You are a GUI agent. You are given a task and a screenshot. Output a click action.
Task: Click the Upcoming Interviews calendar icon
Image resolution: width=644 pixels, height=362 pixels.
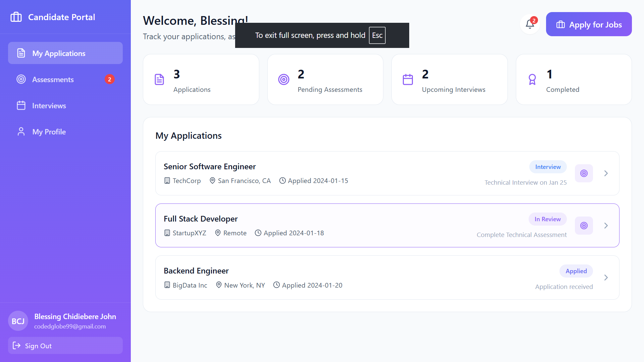(x=408, y=79)
